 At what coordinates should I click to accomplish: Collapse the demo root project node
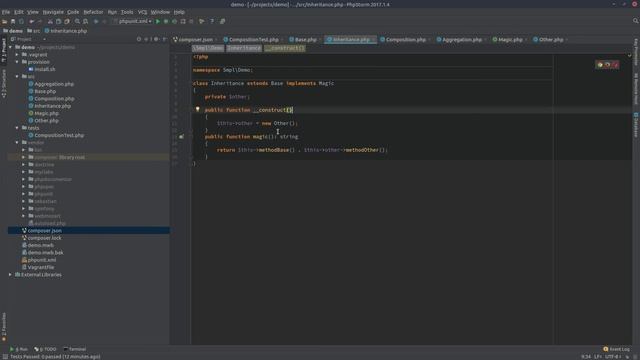[x=11, y=47]
